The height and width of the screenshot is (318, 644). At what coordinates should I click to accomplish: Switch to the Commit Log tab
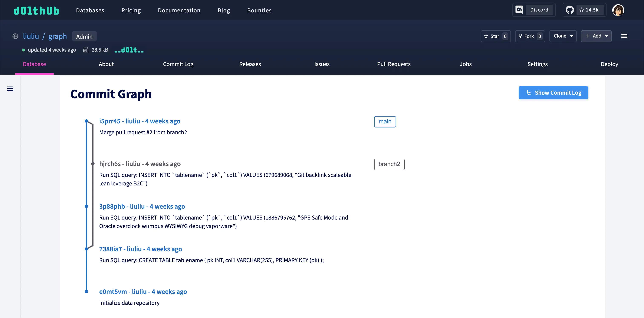tap(178, 64)
